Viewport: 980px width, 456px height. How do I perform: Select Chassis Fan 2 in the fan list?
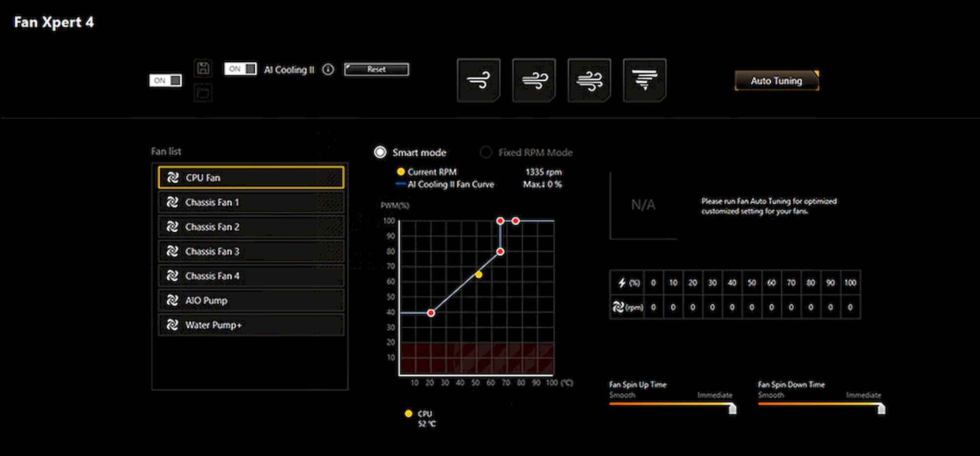251,226
